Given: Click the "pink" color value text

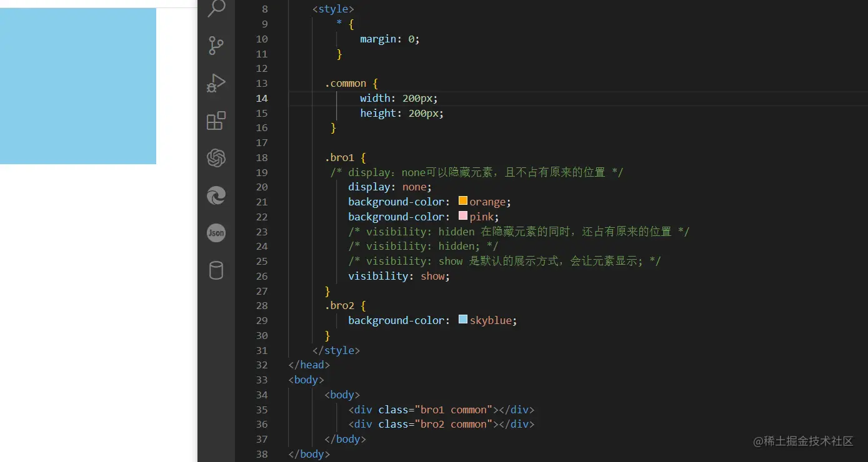Looking at the screenshot, I should (482, 217).
